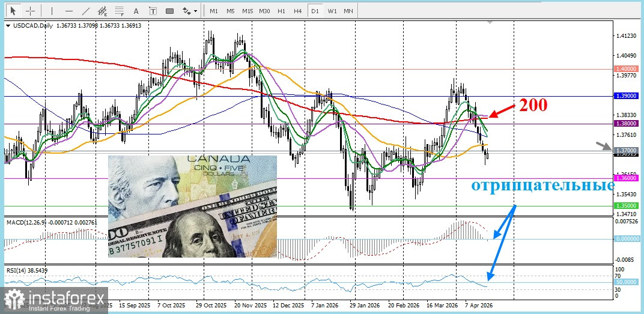
Task: Switch chart to M1 timeframe
Action: point(214,11)
